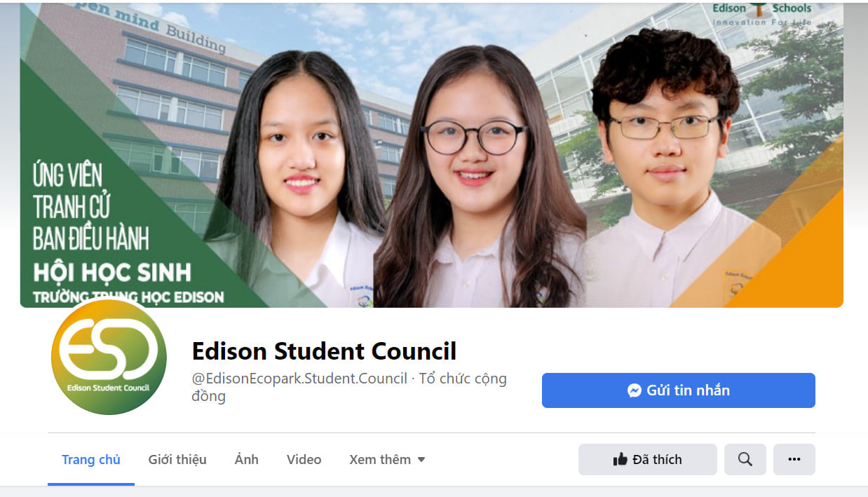Click the magnifying glass search icon
This screenshot has width=868, height=497.
coord(745,460)
